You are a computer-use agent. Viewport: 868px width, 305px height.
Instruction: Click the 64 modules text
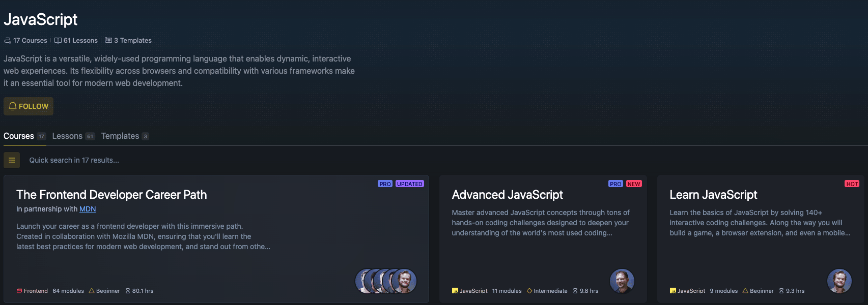pyautogui.click(x=68, y=291)
